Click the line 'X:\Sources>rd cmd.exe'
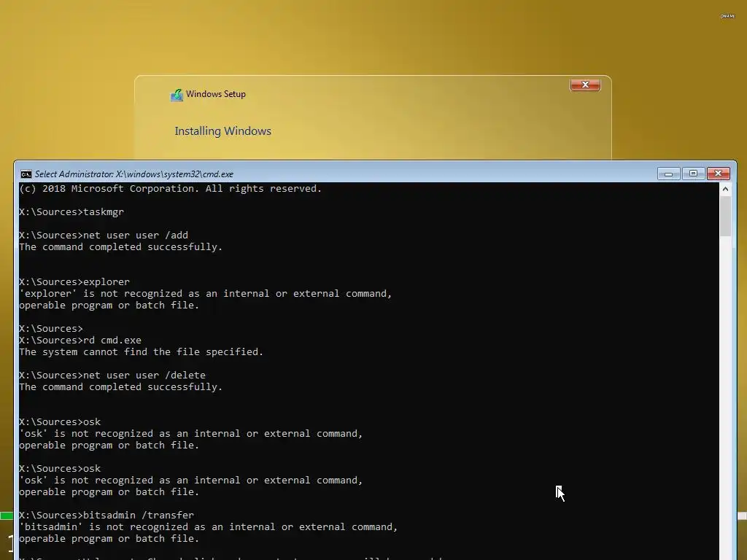The width and height of the screenshot is (747, 560). pyautogui.click(x=80, y=341)
